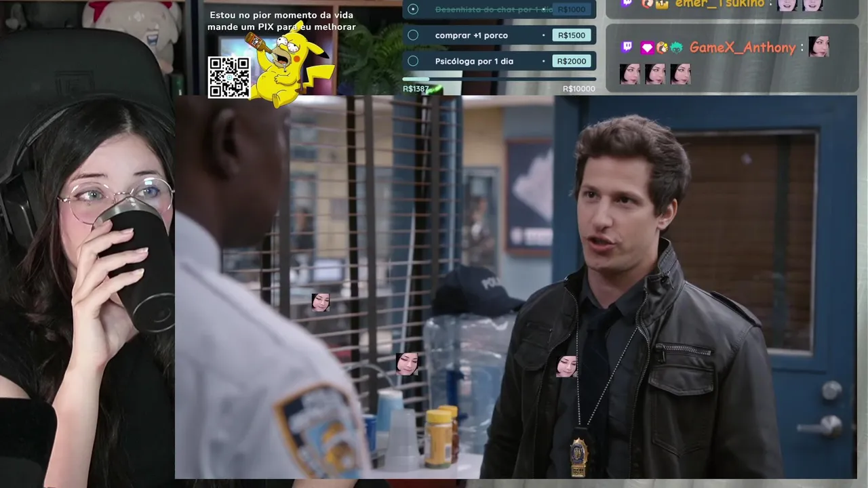
Task: Click 'comprar +1 porco' goal label
Action: 471,35
